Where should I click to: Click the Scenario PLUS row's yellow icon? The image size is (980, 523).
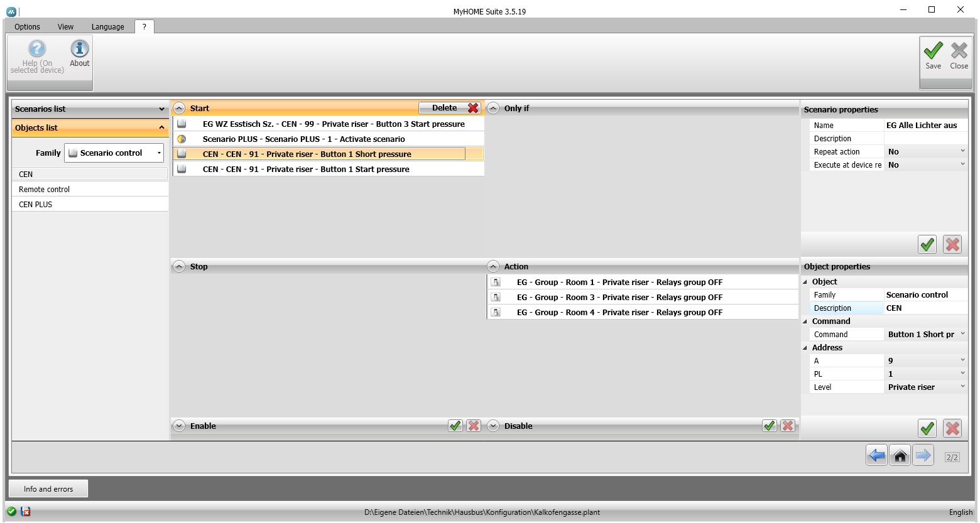pos(182,139)
